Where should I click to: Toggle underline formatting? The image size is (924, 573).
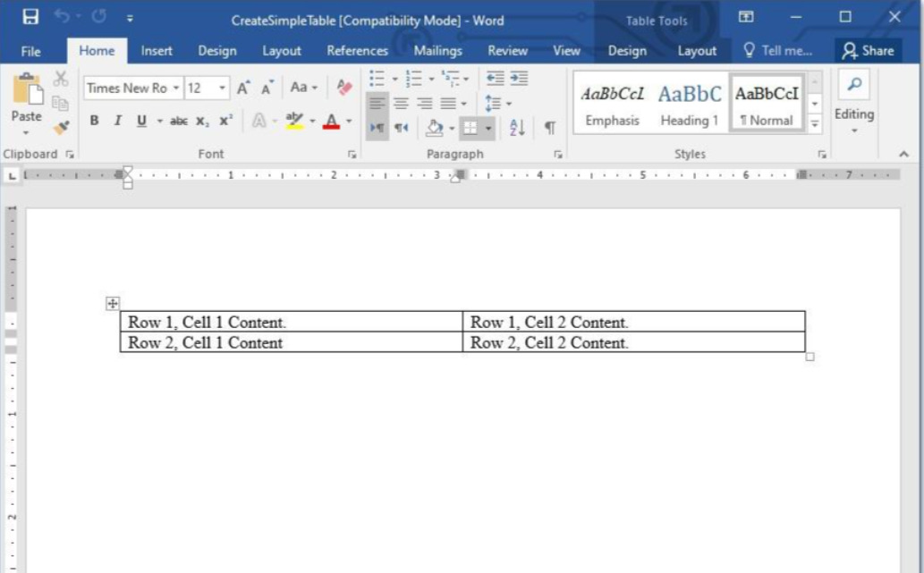pos(141,121)
